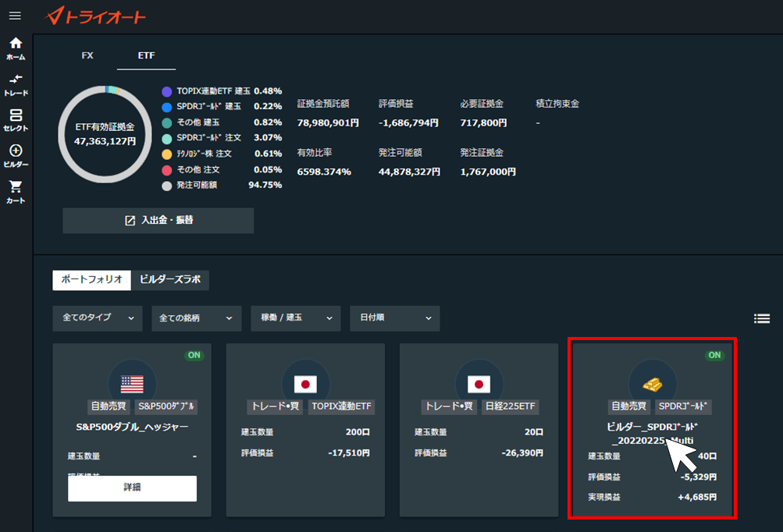Click the SPDRゴールド tag on the gold card
This screenshot has width=783, height=532.
coord(683,406)
